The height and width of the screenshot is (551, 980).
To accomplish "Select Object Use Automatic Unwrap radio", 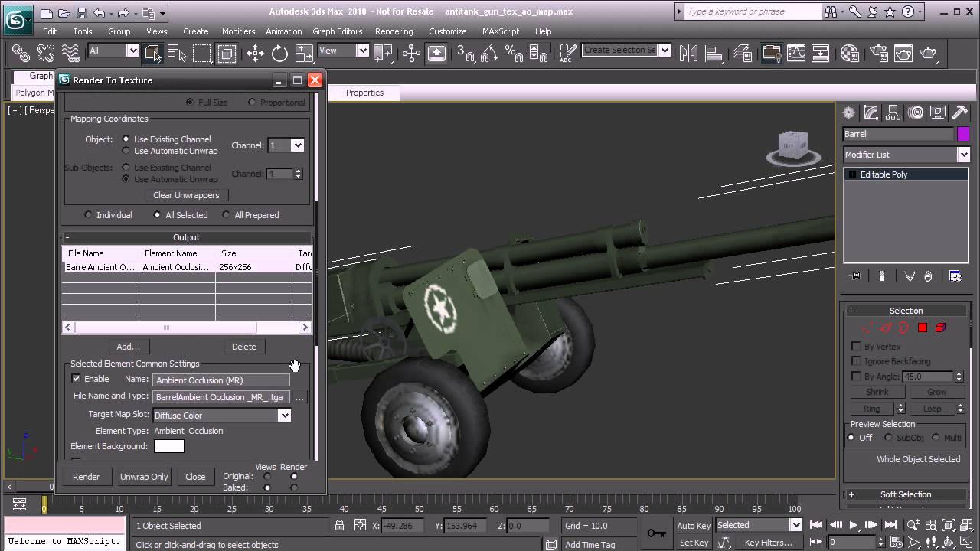I will (x=126, y=151).
